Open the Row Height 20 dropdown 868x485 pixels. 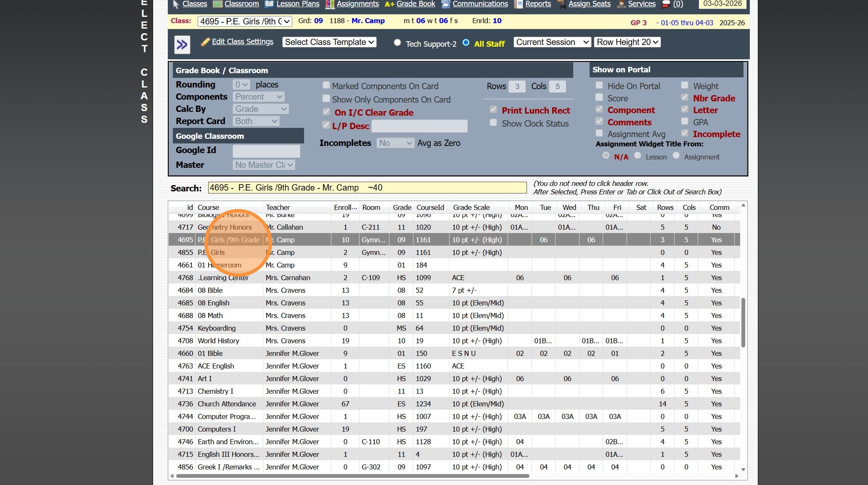(x=627, y=42)
